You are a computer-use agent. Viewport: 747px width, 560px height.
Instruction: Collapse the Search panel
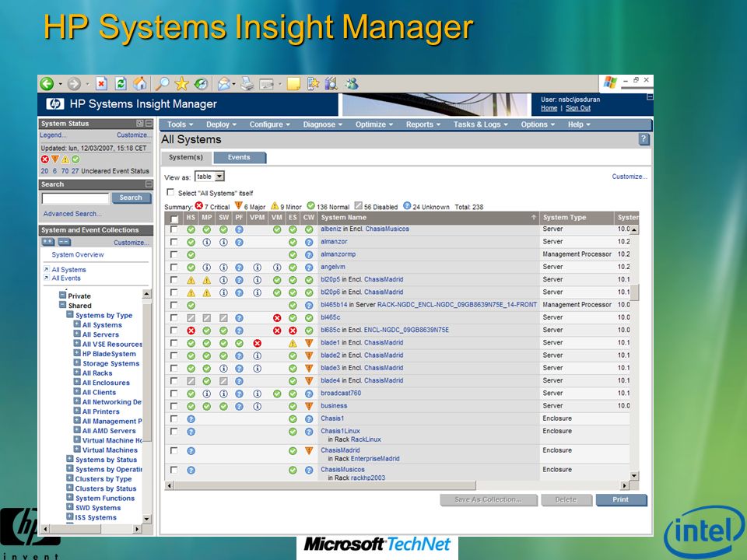point(149,184)
